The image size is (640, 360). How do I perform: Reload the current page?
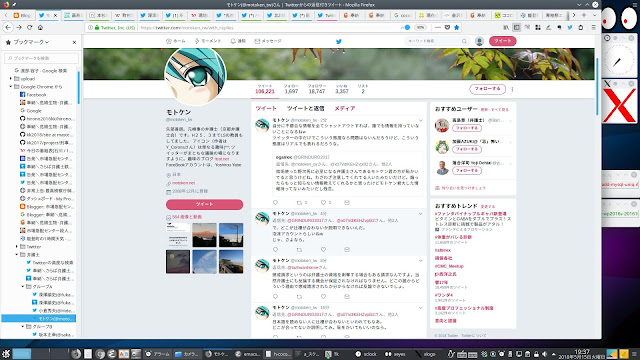tap(29, 27)
